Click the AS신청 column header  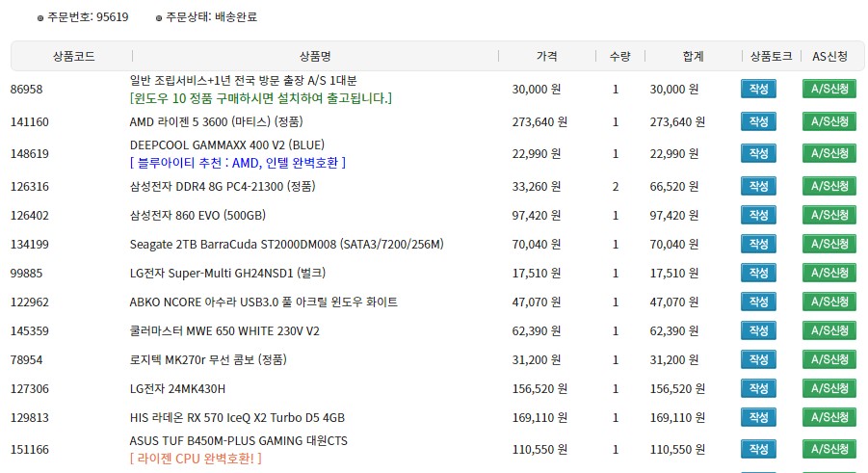pyautogui.click(x=829, y=56)
